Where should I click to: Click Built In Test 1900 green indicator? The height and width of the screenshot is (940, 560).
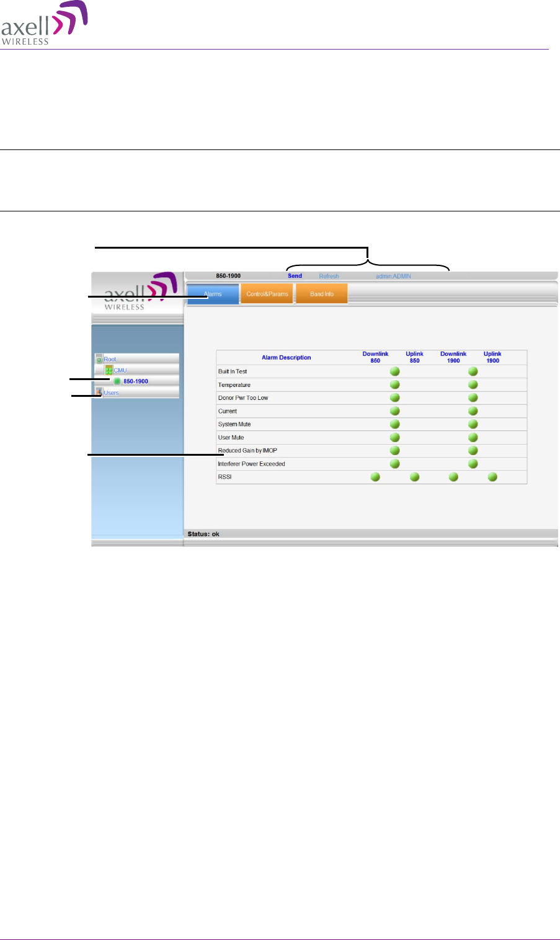[473, 371]
